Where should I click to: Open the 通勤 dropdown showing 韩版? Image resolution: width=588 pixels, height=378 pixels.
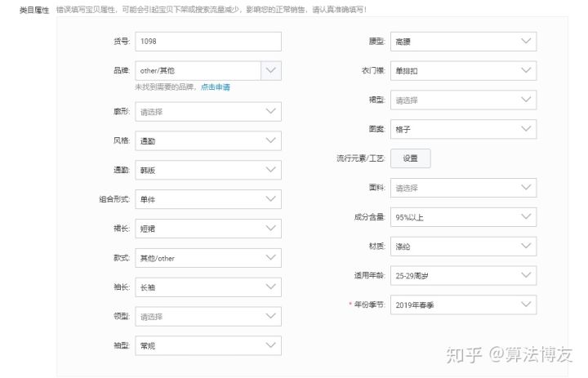click(207, 171)
